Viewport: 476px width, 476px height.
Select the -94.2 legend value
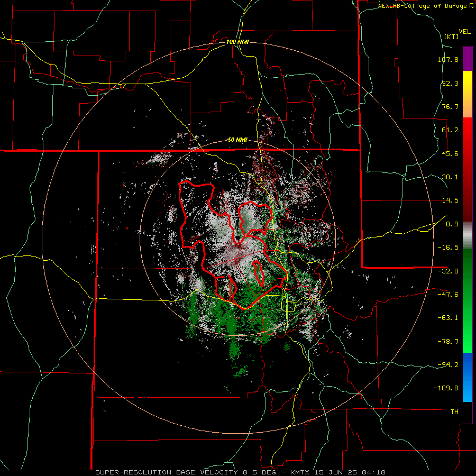(448, 365)
